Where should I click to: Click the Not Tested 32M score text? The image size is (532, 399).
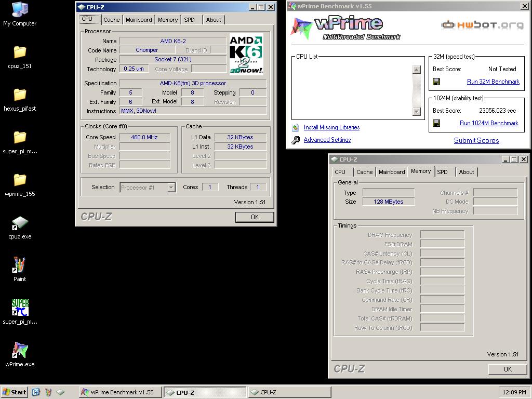502,69
